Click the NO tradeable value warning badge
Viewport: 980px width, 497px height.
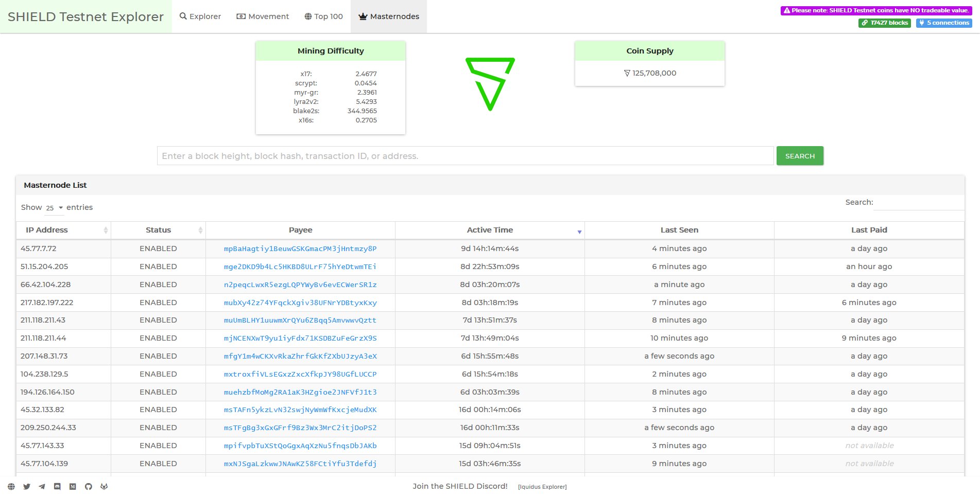coord(876,10)
